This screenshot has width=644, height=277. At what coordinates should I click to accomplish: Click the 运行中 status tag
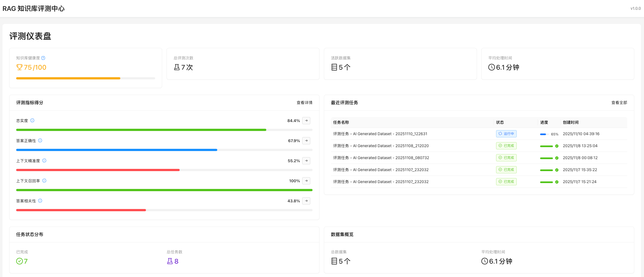pyautogui.click(x=506, y=134)
